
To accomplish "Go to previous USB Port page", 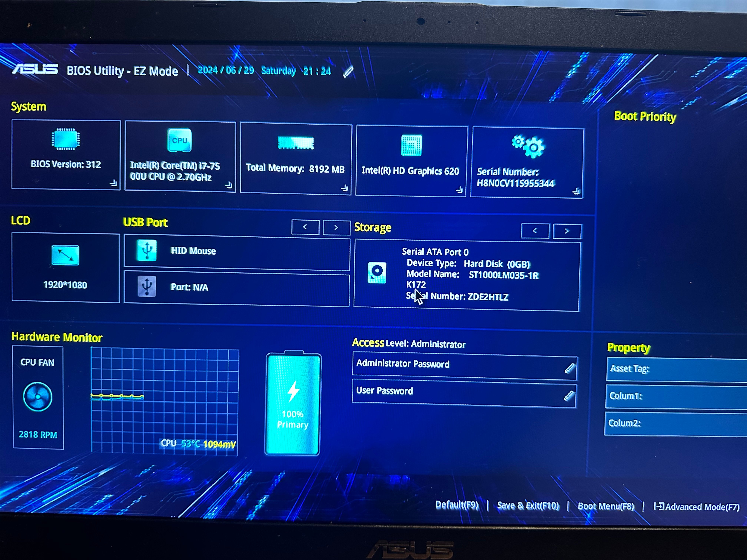I will pos(305,227).
